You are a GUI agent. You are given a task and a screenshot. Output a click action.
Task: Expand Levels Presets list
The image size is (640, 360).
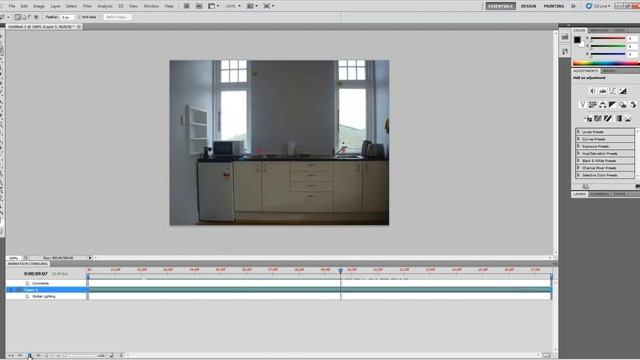pos(578,132)
